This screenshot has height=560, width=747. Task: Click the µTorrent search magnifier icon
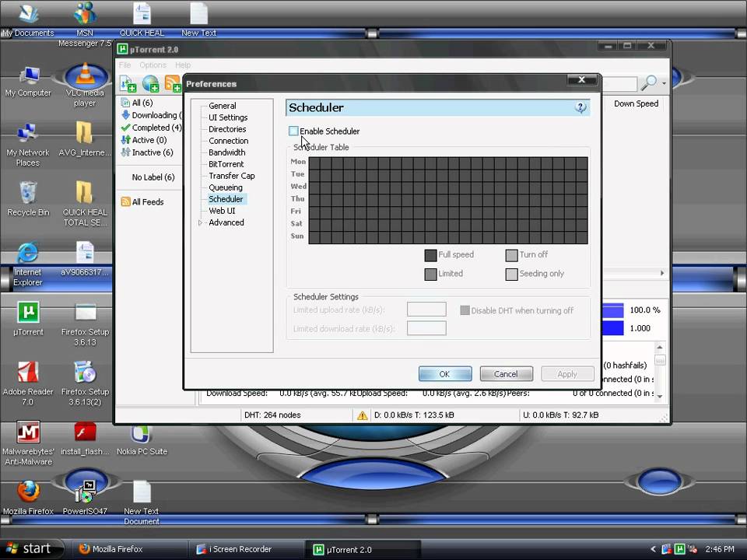(x=648, y=83)
